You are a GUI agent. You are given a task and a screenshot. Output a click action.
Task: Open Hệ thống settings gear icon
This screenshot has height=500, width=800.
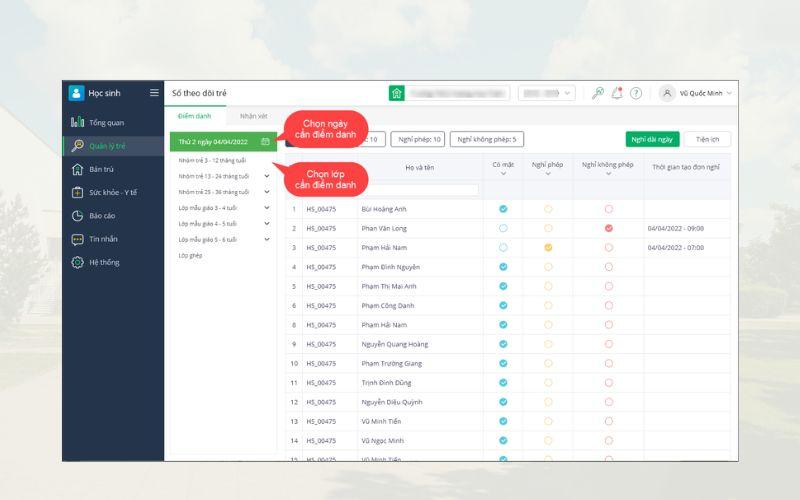click(x=77, y=262)
